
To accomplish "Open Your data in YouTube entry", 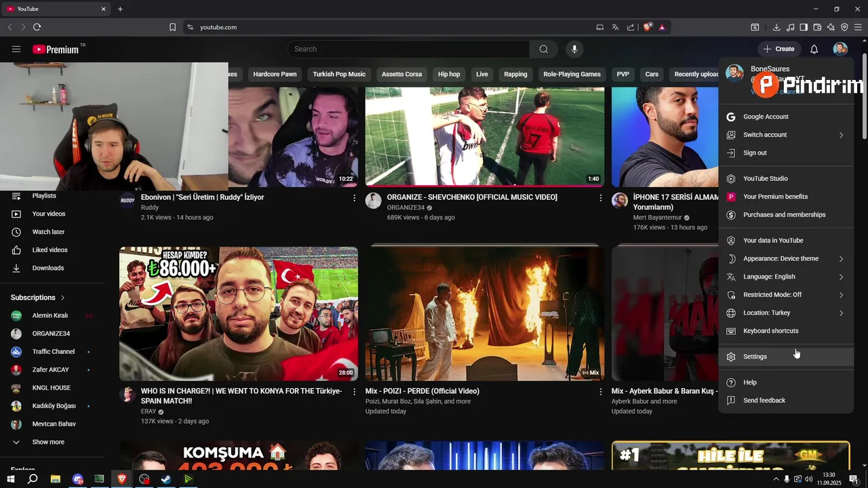I will pyautogui.click(x=786, y=241).
